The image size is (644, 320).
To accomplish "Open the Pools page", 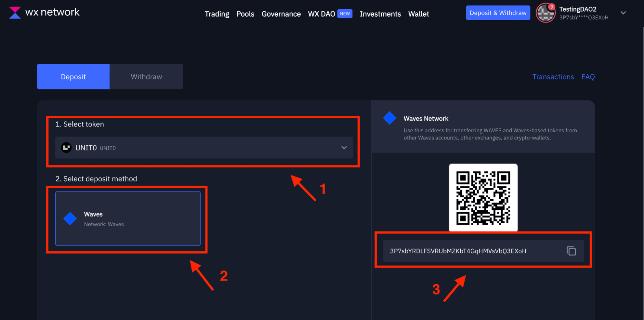I will (245, 14).
